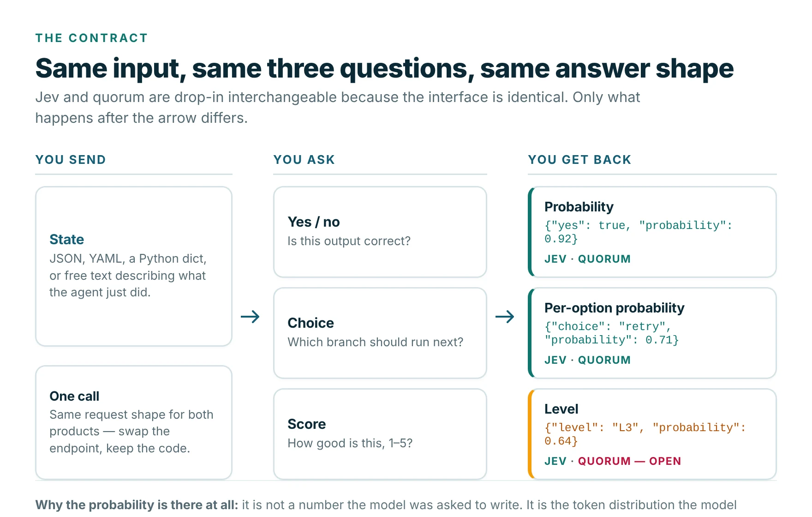Open the Choice question card
The width and height of the screenshot is (812, 517).
pyautogui.click(x=380, y=333)
